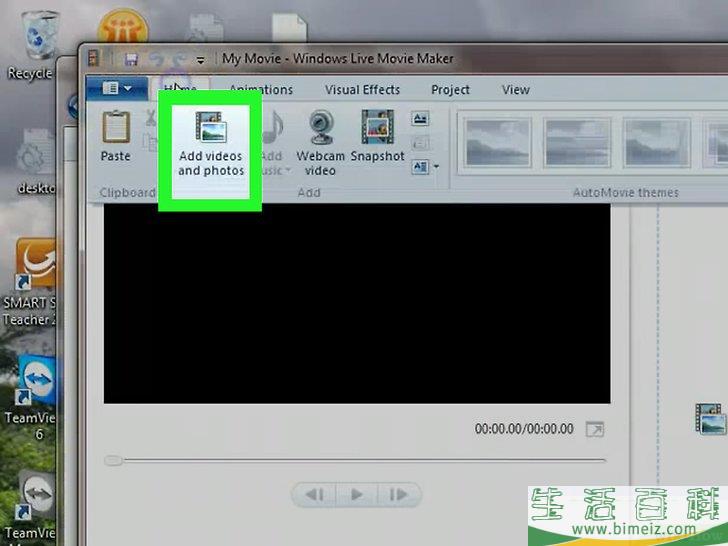Click the preview seek bar handle
Screen dimensions: 728x546
[x=113, y=461]
